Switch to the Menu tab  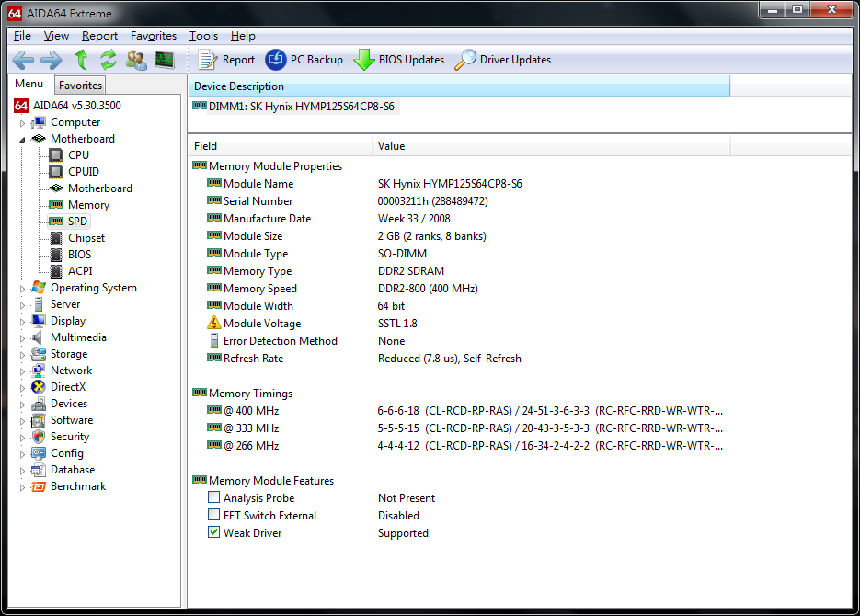coord(29,84)
